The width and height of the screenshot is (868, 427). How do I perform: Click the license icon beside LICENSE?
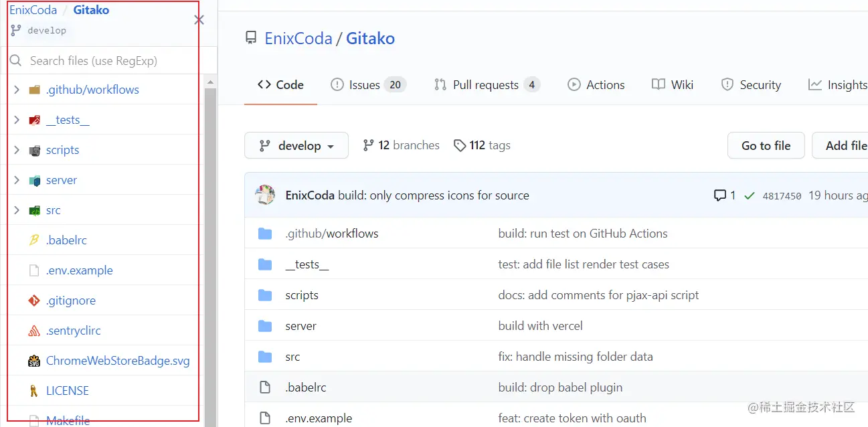pos(34,391)
